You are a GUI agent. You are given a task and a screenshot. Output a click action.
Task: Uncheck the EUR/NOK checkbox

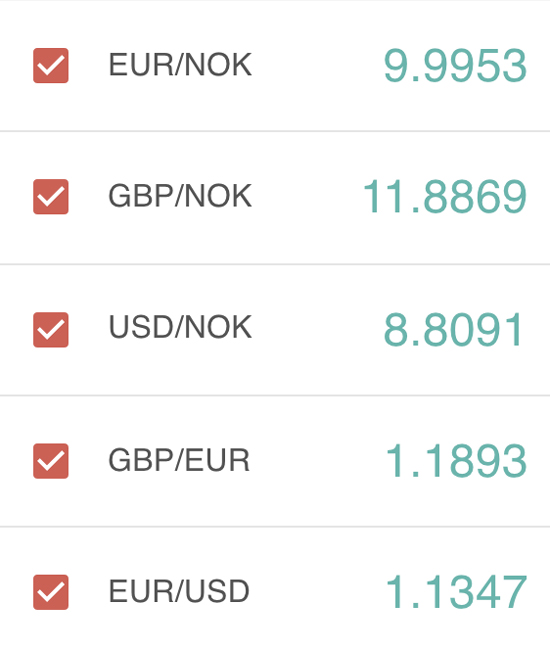point(51,65)
